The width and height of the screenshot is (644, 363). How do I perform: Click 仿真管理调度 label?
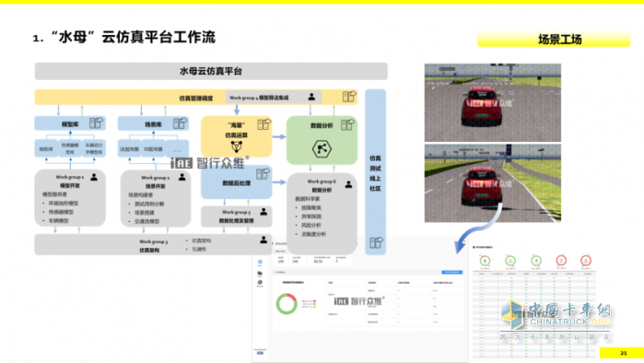point(196,99)
